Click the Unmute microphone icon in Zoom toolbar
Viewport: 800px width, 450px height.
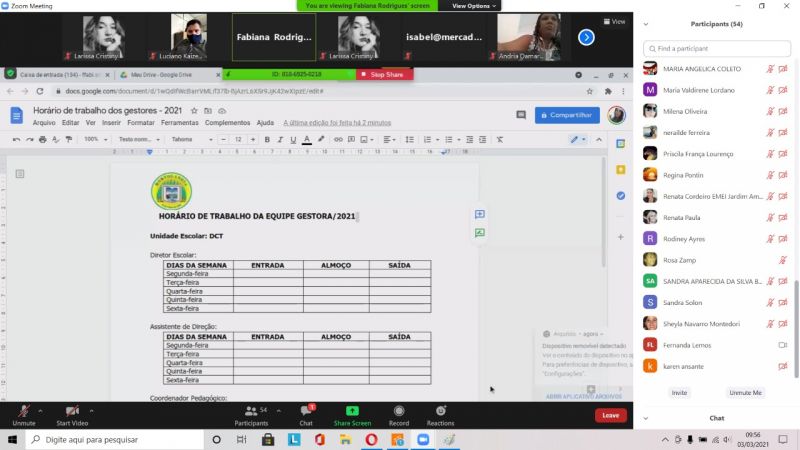coord(23,411)
